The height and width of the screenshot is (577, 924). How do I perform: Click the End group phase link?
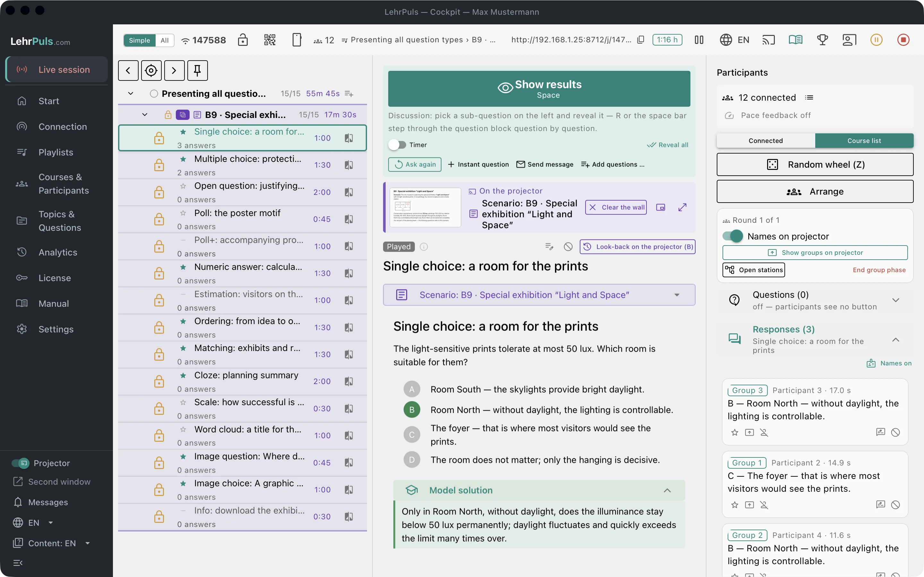[879, 270]
